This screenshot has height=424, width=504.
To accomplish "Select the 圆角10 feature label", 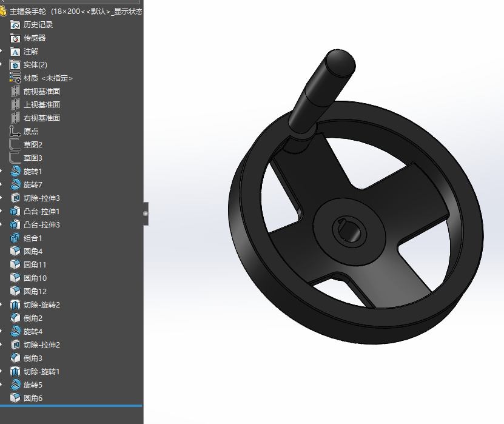I will [35, 278].
